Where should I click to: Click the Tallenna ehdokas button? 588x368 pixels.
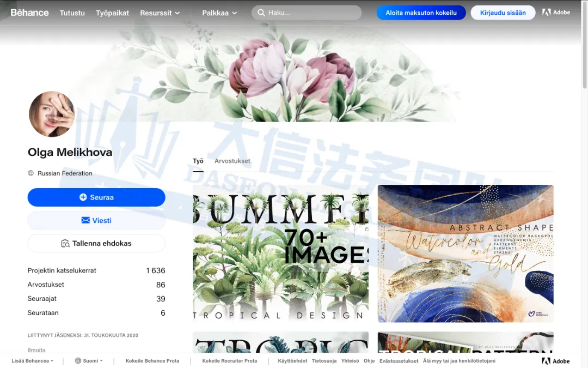pos(96,243)
